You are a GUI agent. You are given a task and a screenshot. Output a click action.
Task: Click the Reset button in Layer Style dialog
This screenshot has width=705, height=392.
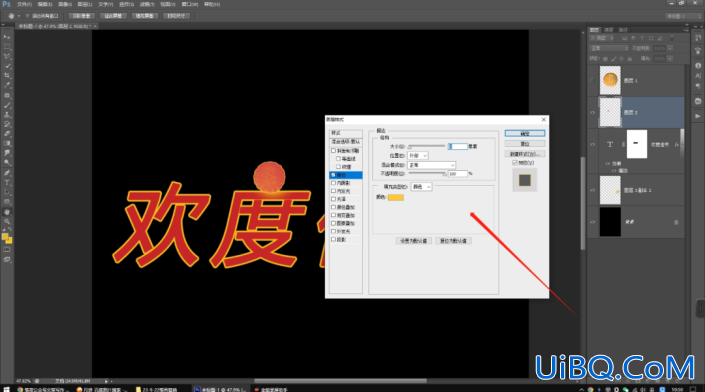(525, 144)
